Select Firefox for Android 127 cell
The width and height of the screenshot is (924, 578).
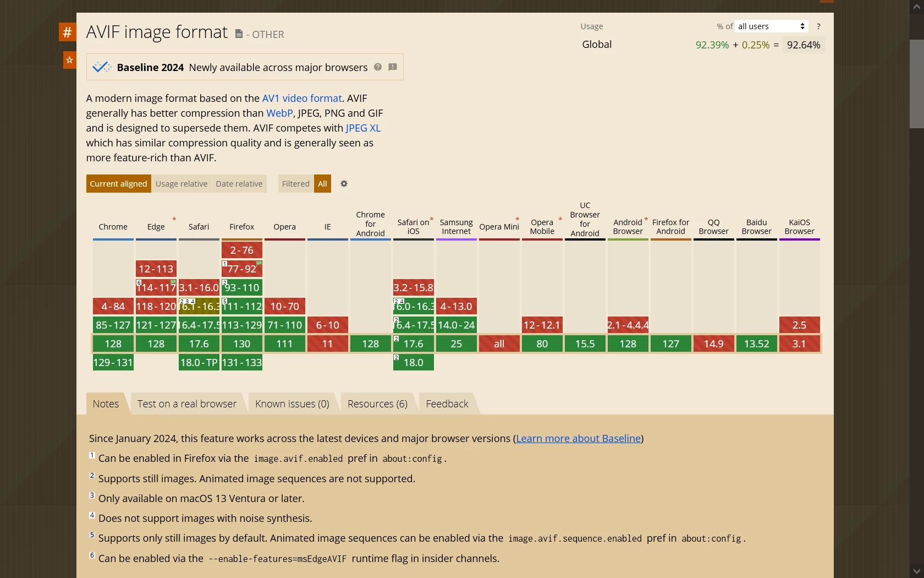click(671, 343)
